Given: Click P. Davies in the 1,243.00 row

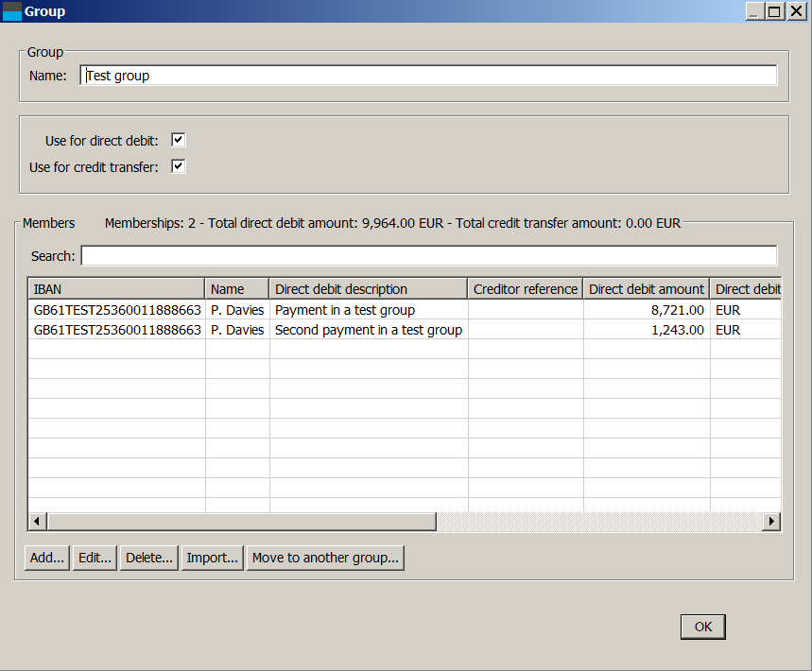Looking at the screenshot, I should pyautogui.click(x=237, y=330).
